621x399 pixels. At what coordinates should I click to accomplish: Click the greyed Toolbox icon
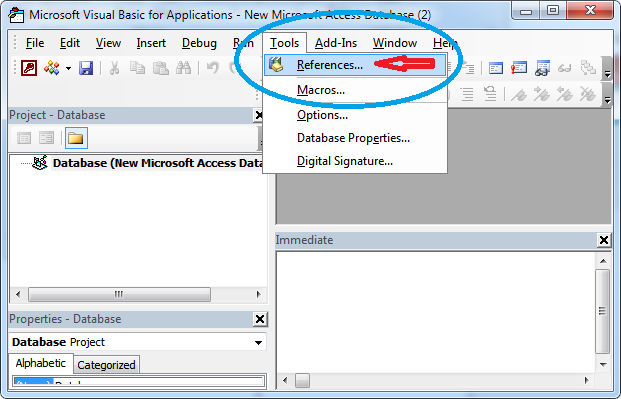(565, 68)
